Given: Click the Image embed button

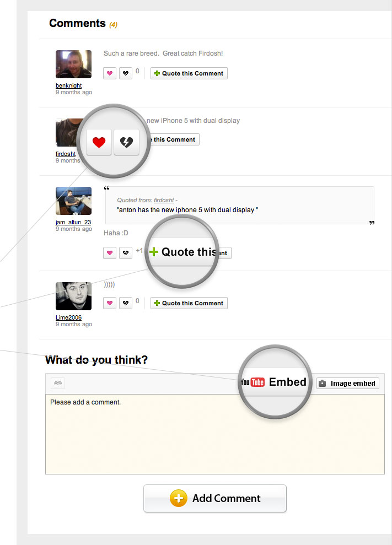Looking at the screenshot, I should pyautogui.click(x=348, y=384).
